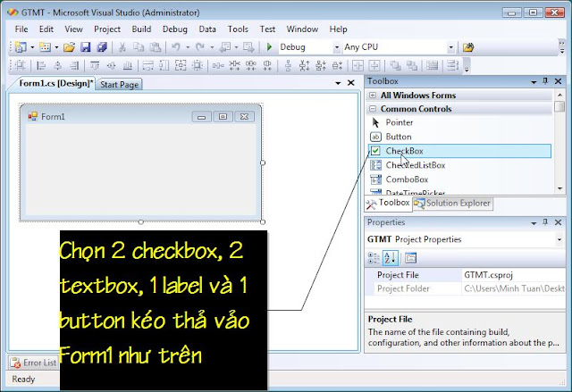This screenshot has width=572, height=392.
Task: Open the File menu
Action: point(21,29)
